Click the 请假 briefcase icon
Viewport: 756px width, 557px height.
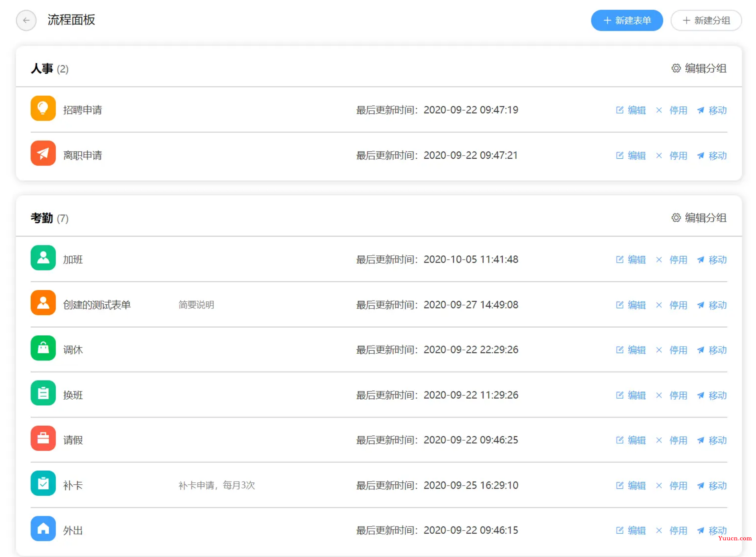[x=43, y=438]
